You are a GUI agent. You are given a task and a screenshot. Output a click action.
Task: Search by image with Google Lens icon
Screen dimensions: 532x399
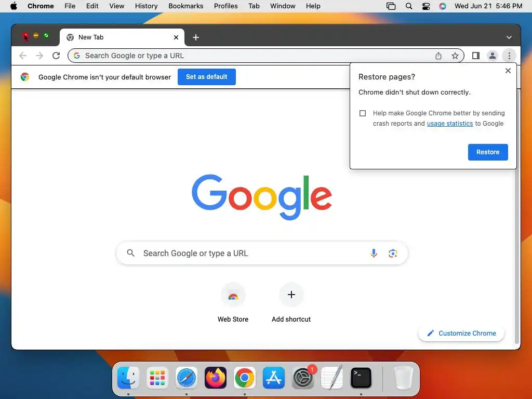pos(393,253)
